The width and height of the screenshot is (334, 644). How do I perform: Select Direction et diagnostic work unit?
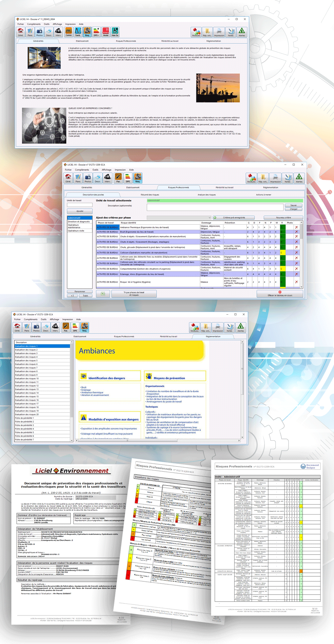[x=79, y=222]
